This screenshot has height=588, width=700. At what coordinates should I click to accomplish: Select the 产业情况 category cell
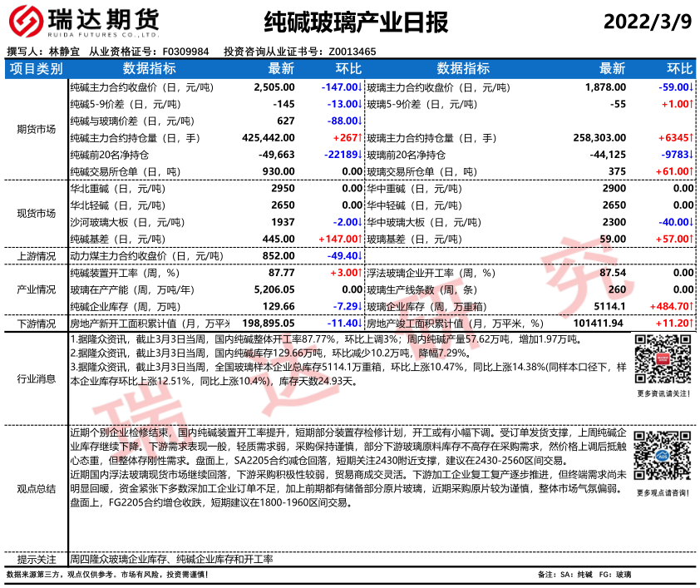[x=36, y=289]
